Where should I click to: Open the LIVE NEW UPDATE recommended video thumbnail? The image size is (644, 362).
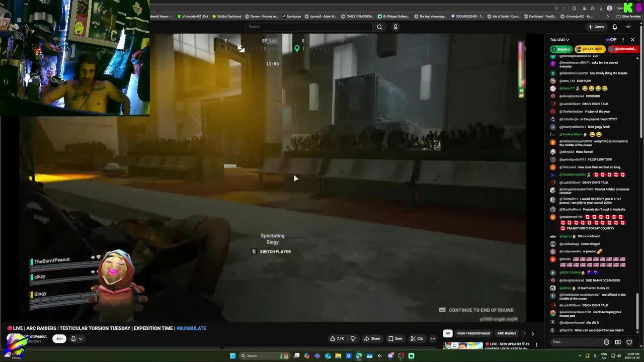(x=463, y=345)
